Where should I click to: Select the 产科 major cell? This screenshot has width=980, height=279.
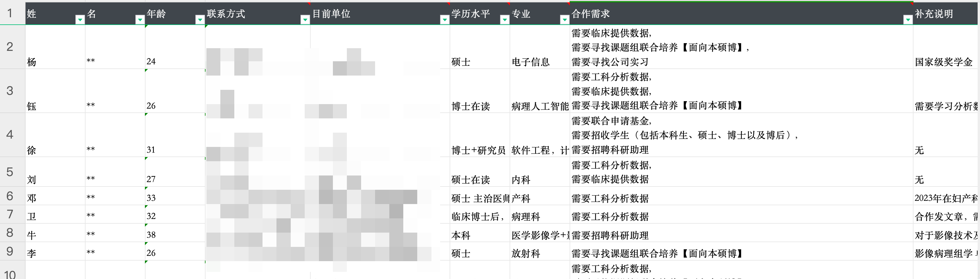[540, 196]
